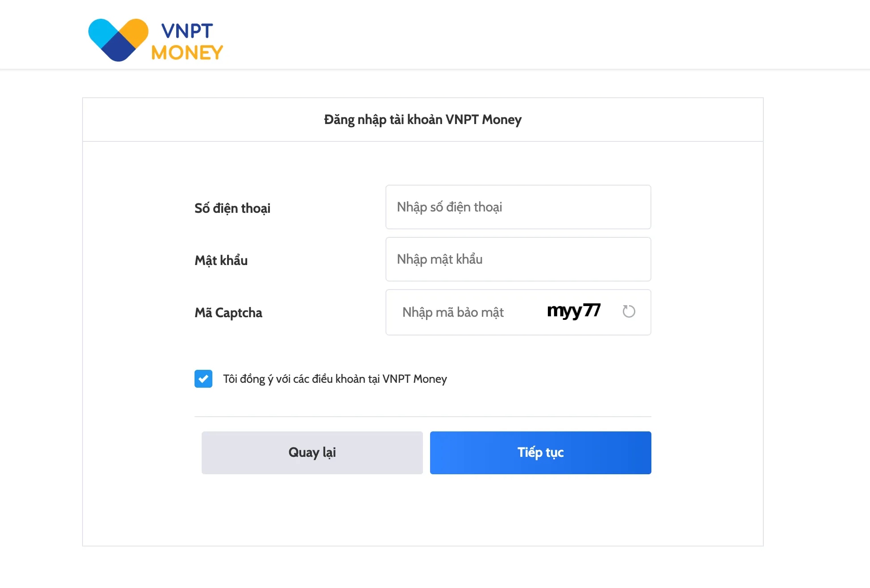Focus the "Nhập mật khẩu" password field
870x588 pixels.
coord(518,259)
